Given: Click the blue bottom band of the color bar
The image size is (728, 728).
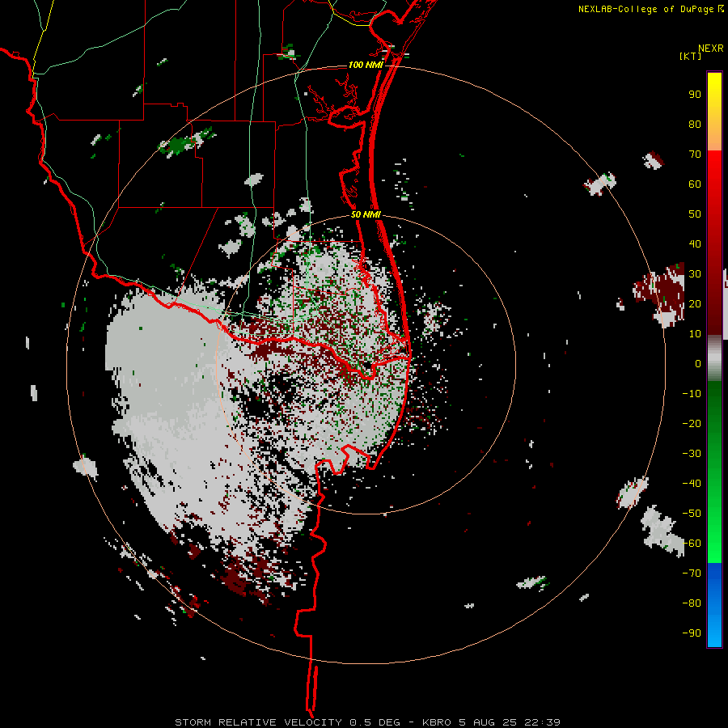Looking at the screenshot, I should pyautogui.click(x=714, y=605).
